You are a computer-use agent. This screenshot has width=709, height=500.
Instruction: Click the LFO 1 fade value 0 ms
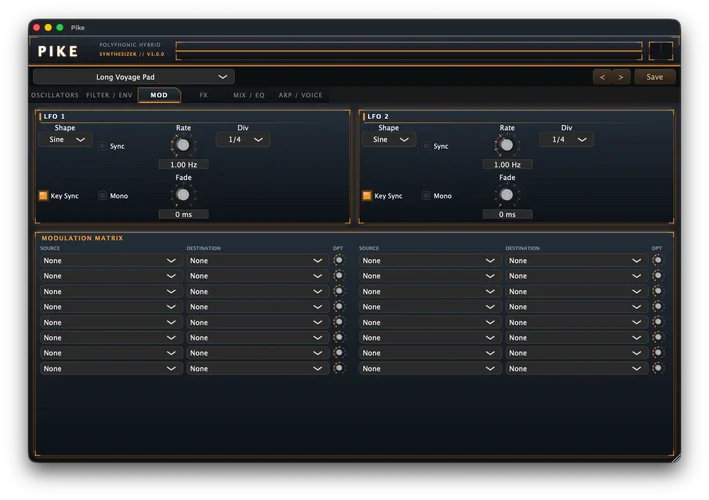click(184, 214)
